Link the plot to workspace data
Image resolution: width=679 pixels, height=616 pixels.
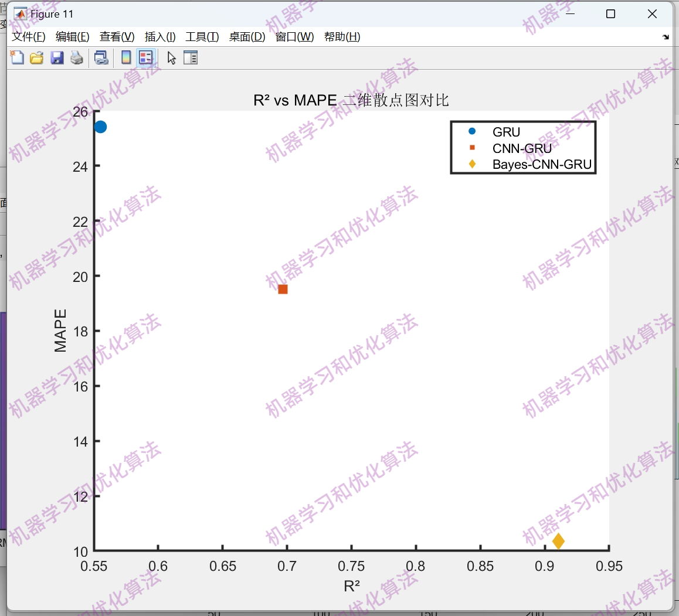click(101, 57)
